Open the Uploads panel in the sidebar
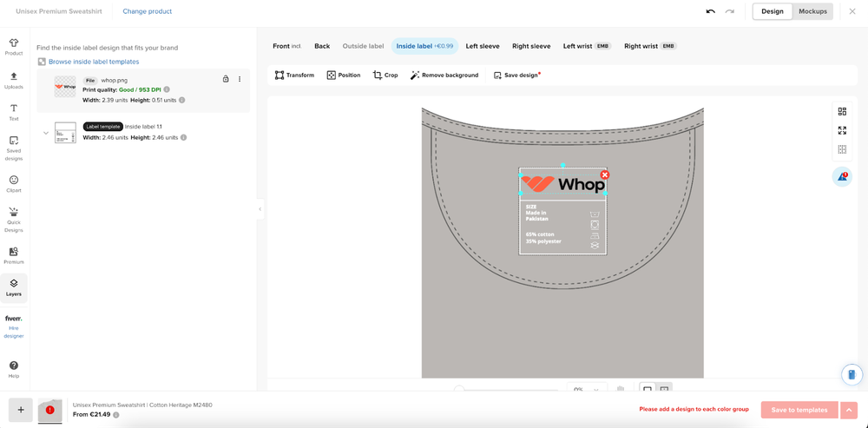 [14, 80]
